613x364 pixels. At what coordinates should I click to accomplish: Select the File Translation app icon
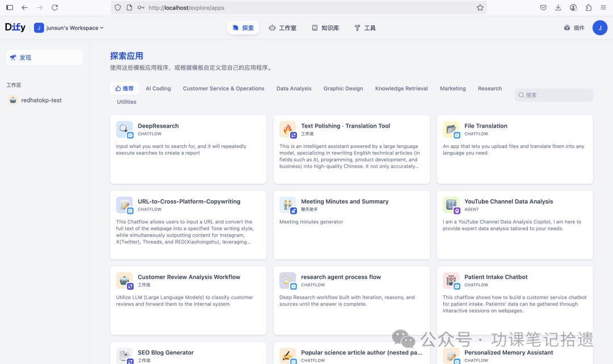click(451, 129)
